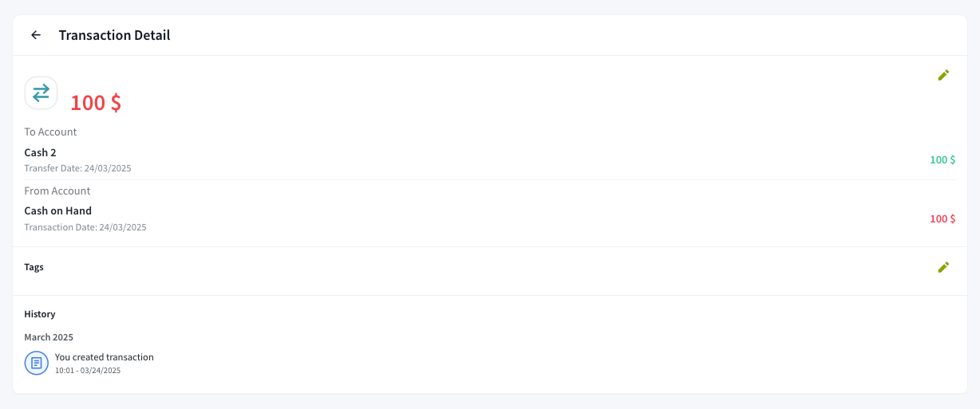Click the Transaction Detail title
This screenshot has height=409, width=980.
[114, 35]
